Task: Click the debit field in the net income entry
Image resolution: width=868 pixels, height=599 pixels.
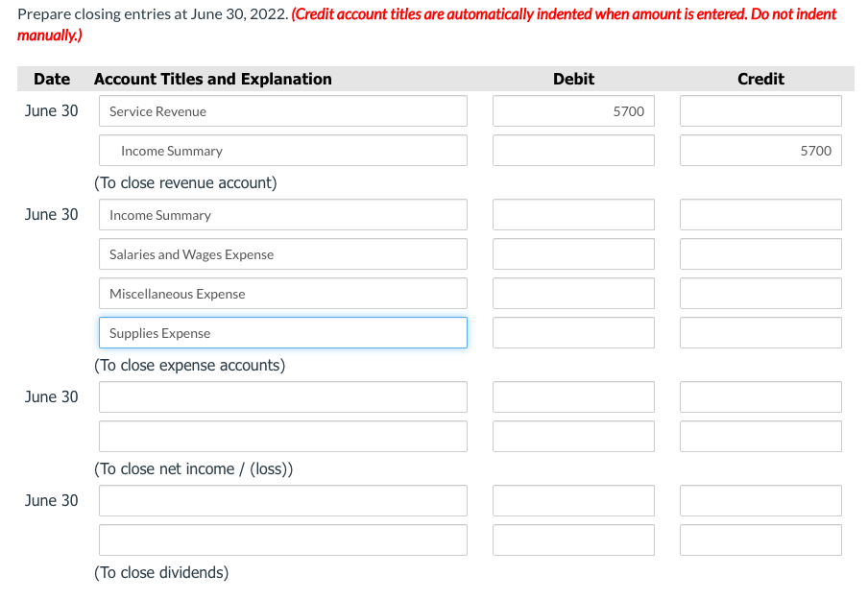Action: tap(572, 396)
